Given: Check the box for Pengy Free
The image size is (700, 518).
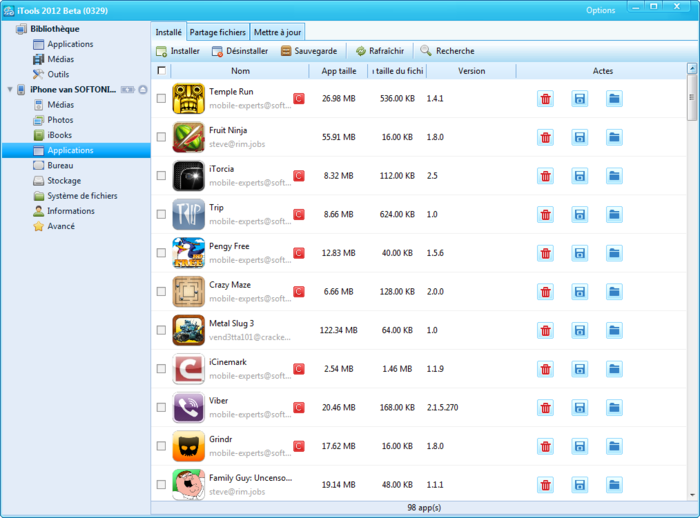Looking at the screenshot, I should click(161, 253).
